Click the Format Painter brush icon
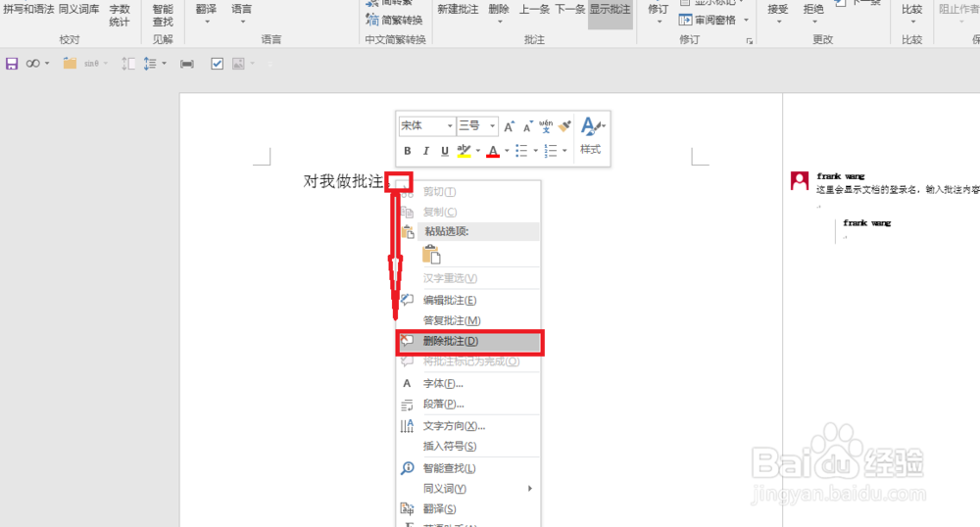Viewport: 980px width, 527px height. [x=564, y=126]
